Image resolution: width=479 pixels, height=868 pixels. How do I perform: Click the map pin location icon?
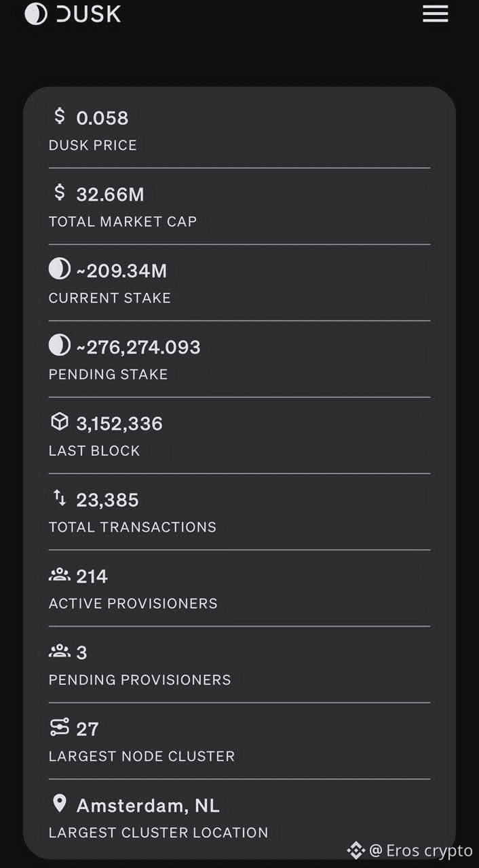click(60, 804)
